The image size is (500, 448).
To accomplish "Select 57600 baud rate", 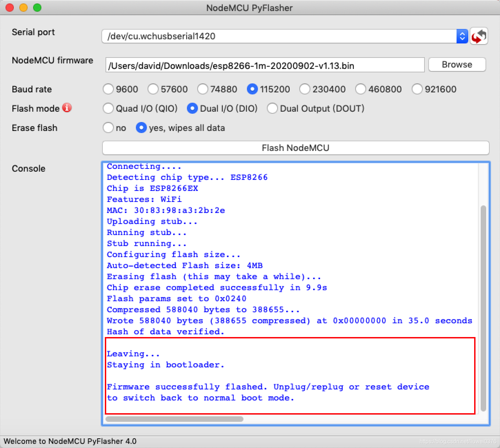I will click(x=168, y=89).
